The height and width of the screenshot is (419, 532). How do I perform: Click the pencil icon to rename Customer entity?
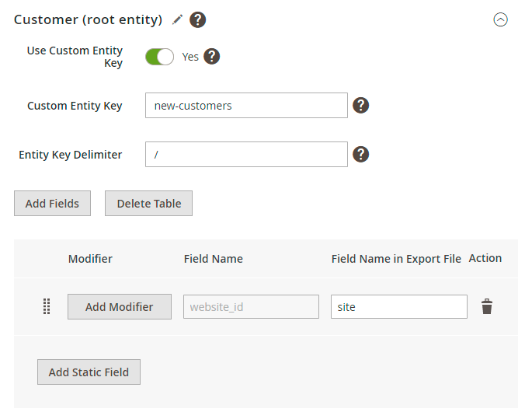pos(178,19)
